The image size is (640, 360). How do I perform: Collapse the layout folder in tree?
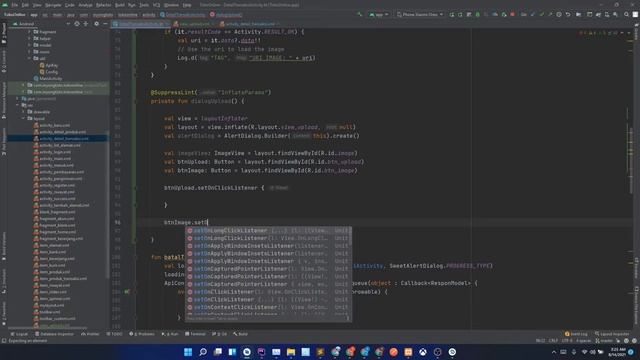(23, 118)
